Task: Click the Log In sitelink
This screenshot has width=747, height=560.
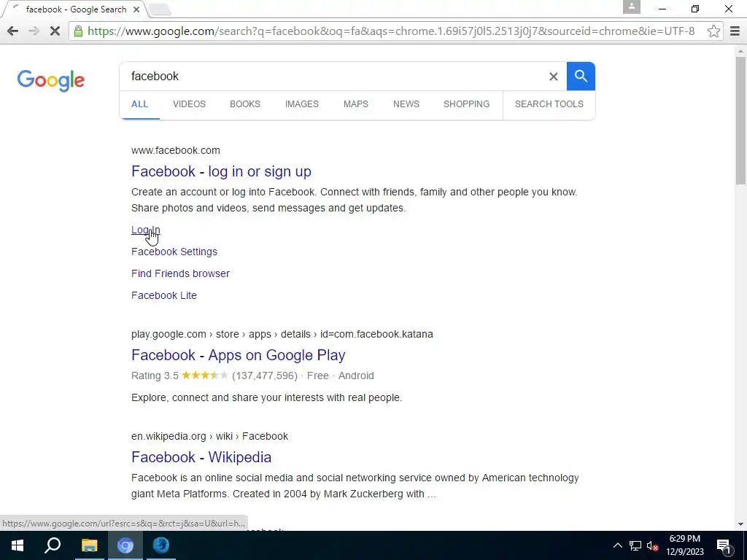Action: (146, 230)
